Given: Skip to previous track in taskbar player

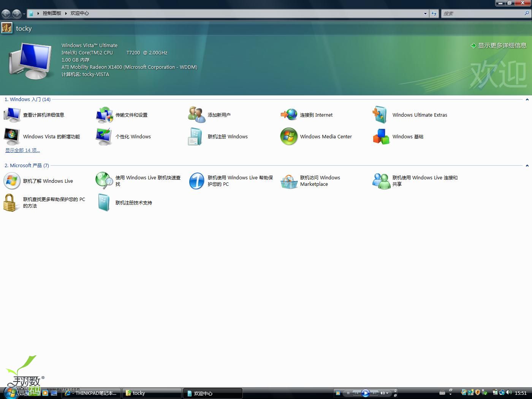Looking at the screenshot, I should click(356, 393).
